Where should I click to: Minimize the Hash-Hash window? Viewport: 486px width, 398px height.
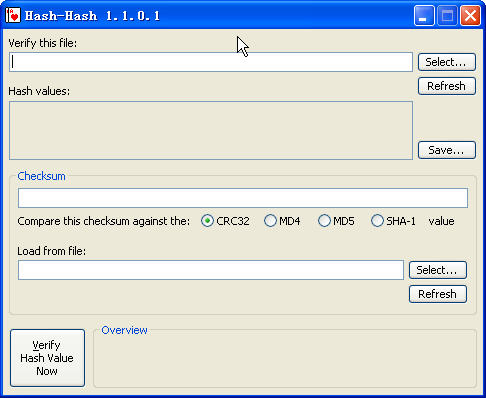(x=424, y=15)
